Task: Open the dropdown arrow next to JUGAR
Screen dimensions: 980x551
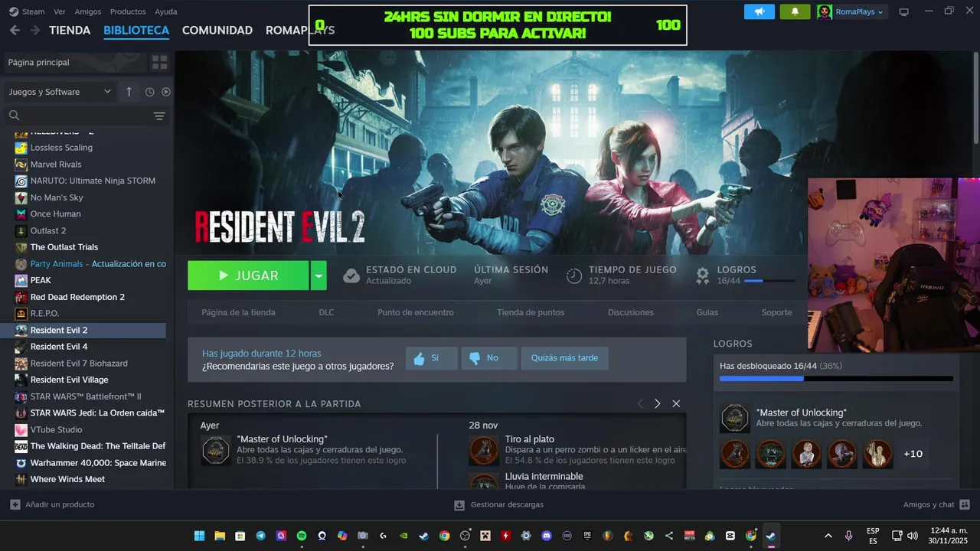Action: pyautogui.click(x=318, y=275)
